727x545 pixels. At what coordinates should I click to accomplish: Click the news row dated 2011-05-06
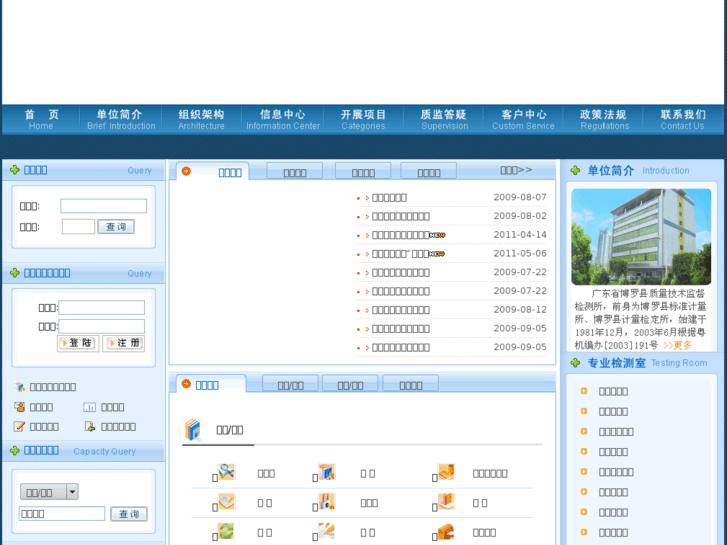click(452, 254)
